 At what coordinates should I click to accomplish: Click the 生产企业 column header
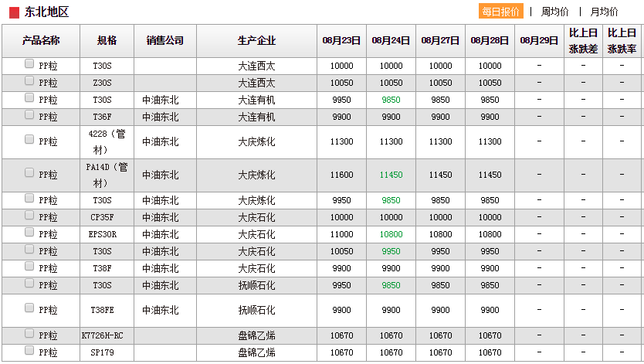tap(256, 41)
